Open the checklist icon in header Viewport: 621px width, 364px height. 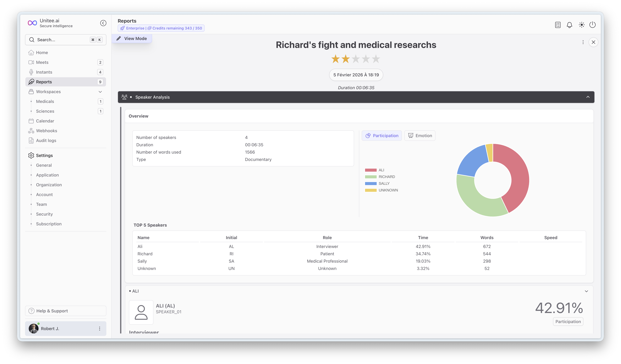(558, 25)
